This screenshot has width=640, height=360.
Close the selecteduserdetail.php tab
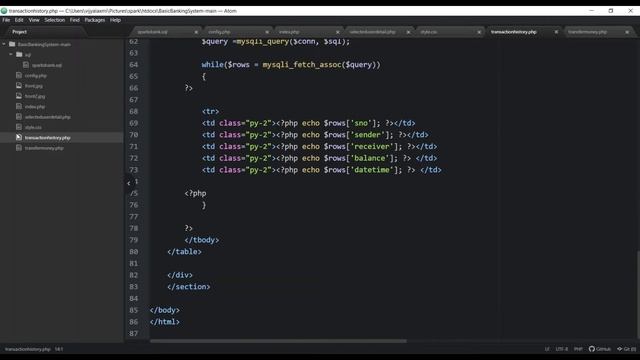click(408, 32)
